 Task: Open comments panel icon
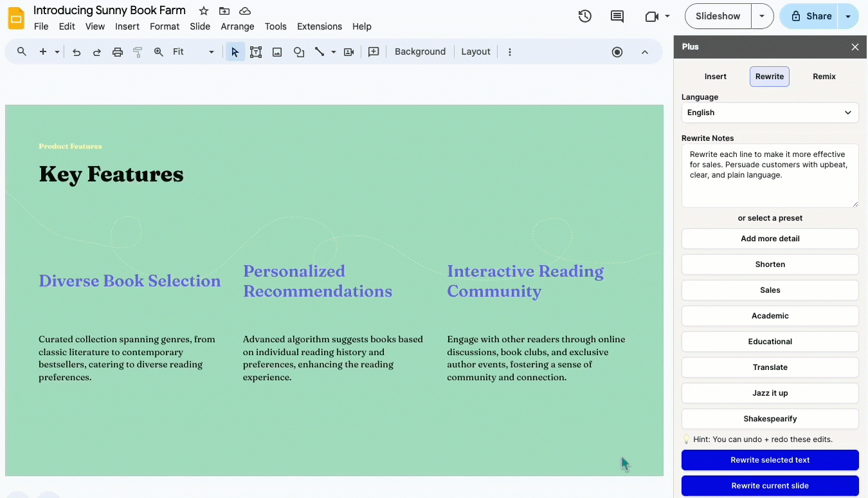(x=617, y=16)
